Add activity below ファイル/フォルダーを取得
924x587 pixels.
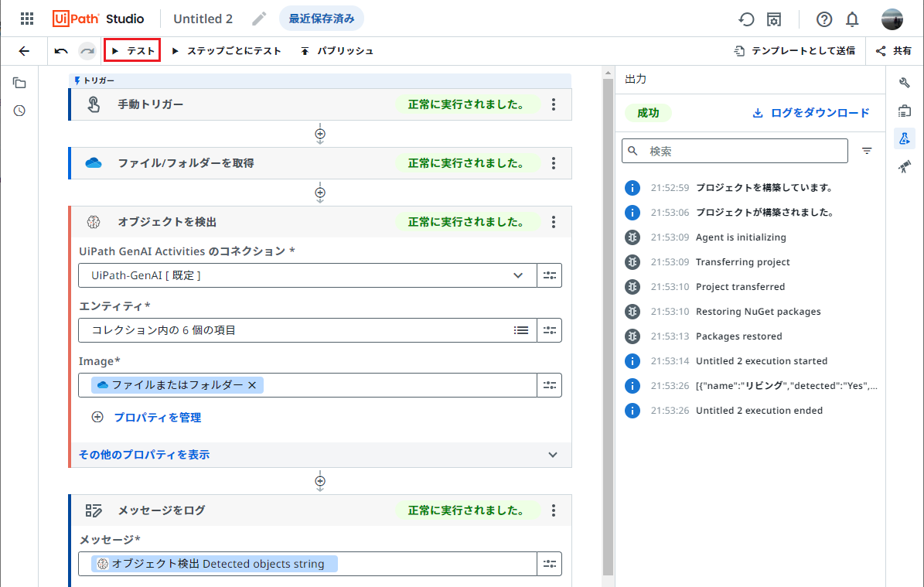[320, 193]
